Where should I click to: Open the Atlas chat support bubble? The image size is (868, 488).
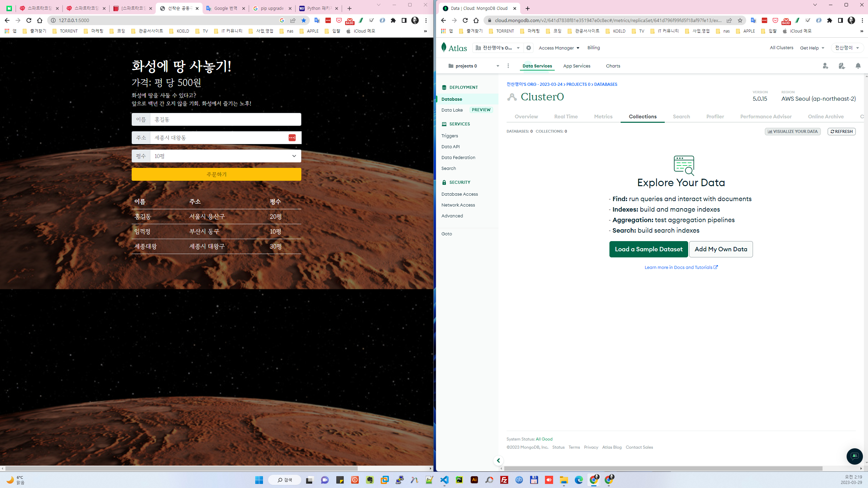click(854, 456)
